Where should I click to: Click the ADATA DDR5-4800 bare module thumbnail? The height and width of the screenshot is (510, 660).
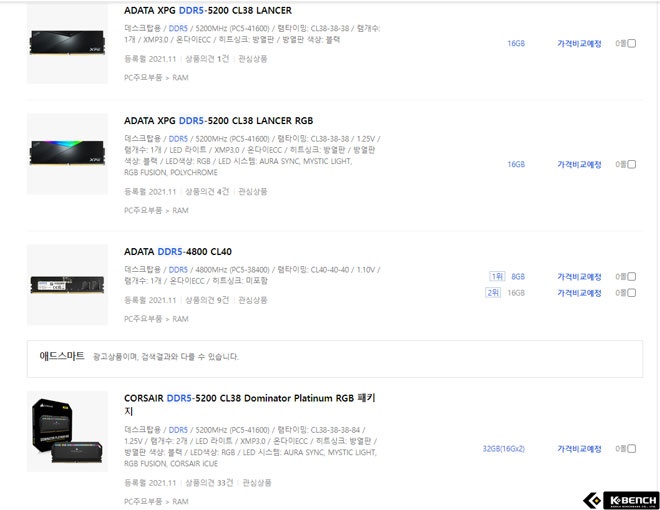pos(67,285)
